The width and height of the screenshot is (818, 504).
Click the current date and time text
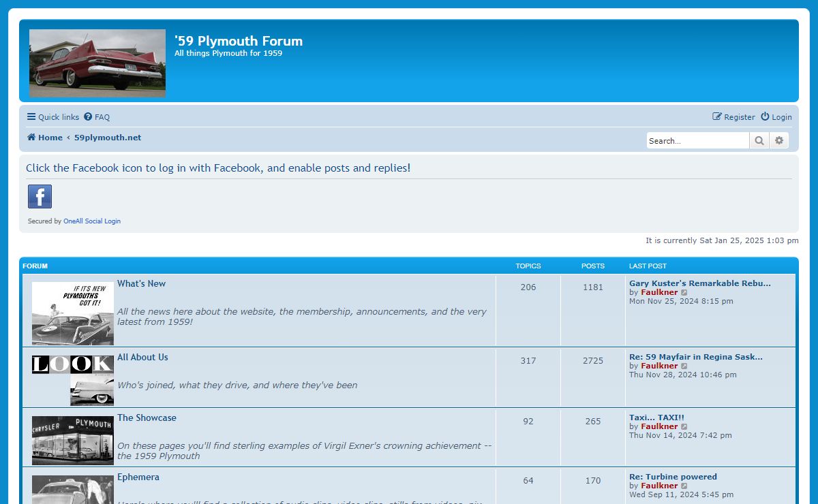click(722, 240)
